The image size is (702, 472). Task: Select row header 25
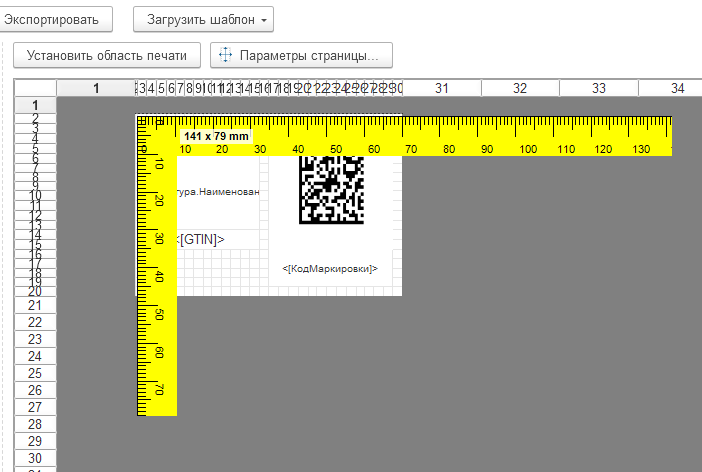(x=35, y=373)
